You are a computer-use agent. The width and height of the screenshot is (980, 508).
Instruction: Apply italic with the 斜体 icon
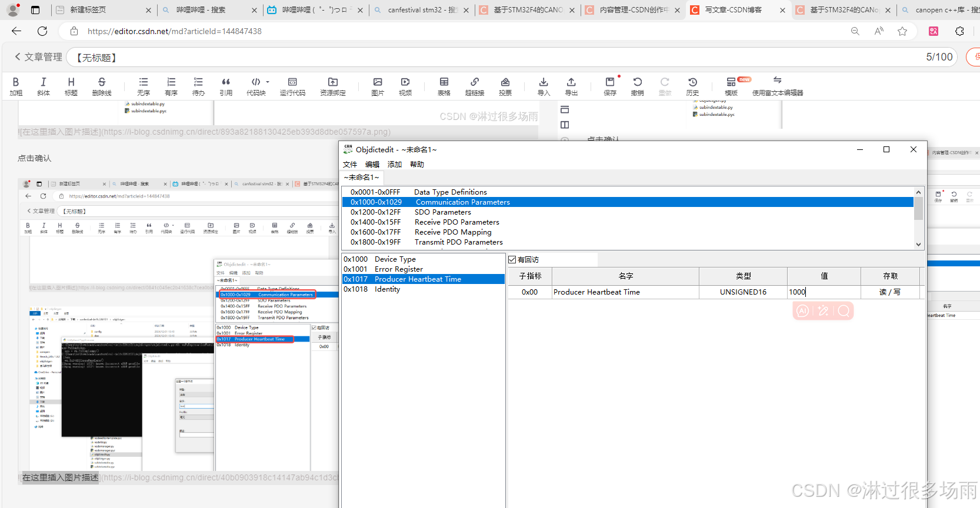click(x=44, y=86)
